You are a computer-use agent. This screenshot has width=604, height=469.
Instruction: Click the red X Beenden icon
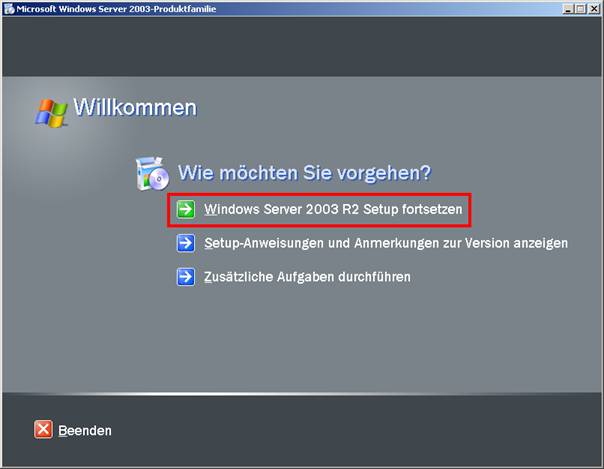tap(43, 429)
